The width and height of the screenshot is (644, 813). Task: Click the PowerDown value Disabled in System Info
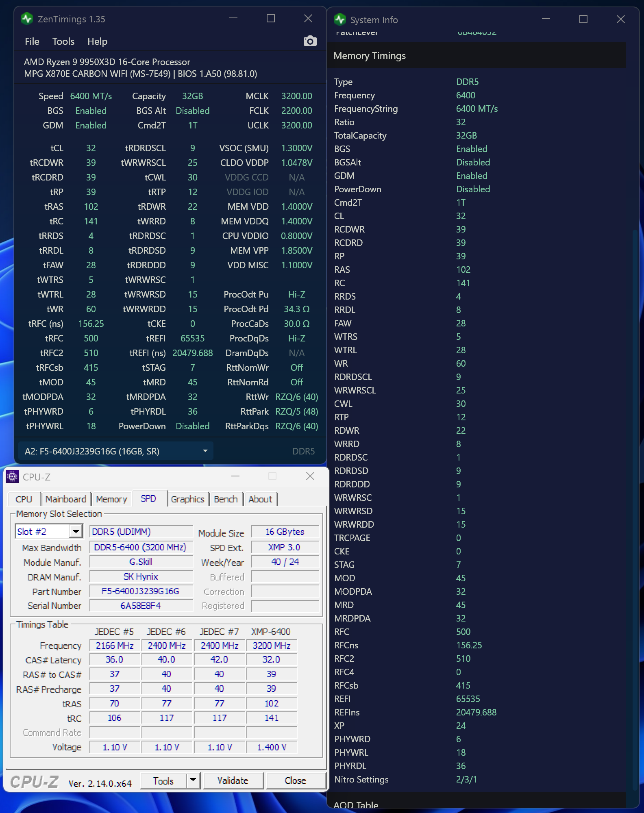click(x=473, y=189)
